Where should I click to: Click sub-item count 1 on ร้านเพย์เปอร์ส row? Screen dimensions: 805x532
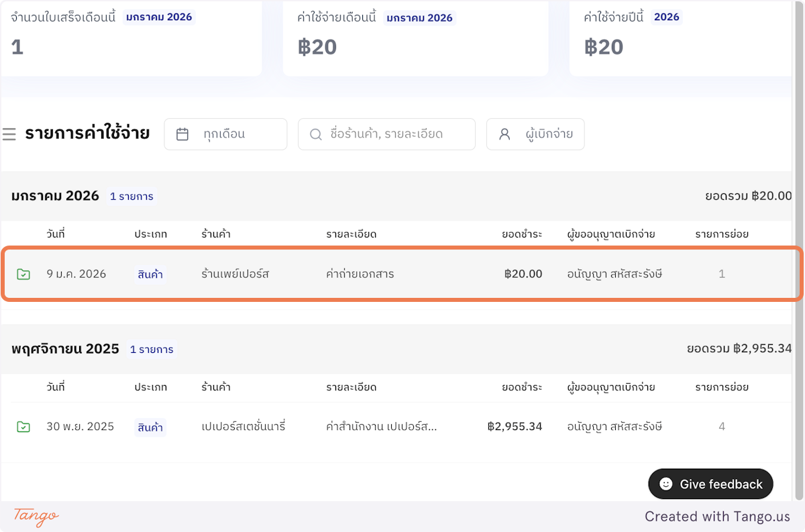[x=722, y=274]
